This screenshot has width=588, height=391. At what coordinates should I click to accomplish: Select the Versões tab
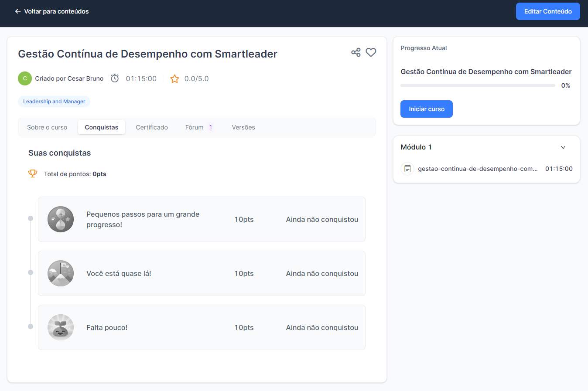pyautogui.click(x=243, y=127)
